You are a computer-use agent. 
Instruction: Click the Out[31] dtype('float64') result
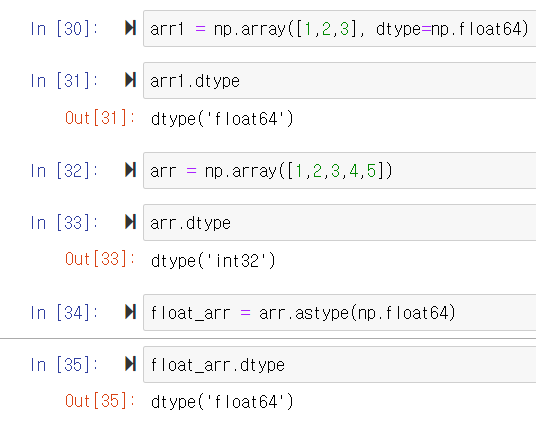[x=222, y=119]
